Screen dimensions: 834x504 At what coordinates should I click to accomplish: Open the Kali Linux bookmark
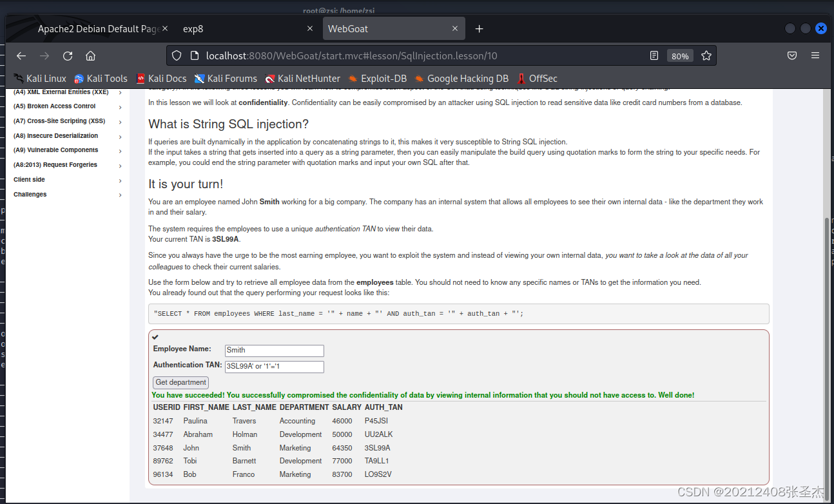point(39,79)
